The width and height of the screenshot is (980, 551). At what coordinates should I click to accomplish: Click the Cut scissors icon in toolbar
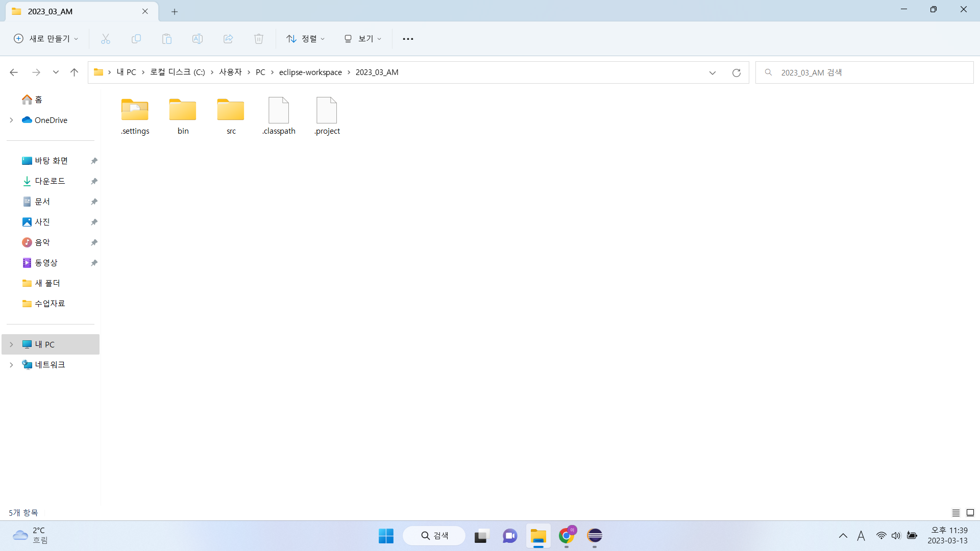106,39
